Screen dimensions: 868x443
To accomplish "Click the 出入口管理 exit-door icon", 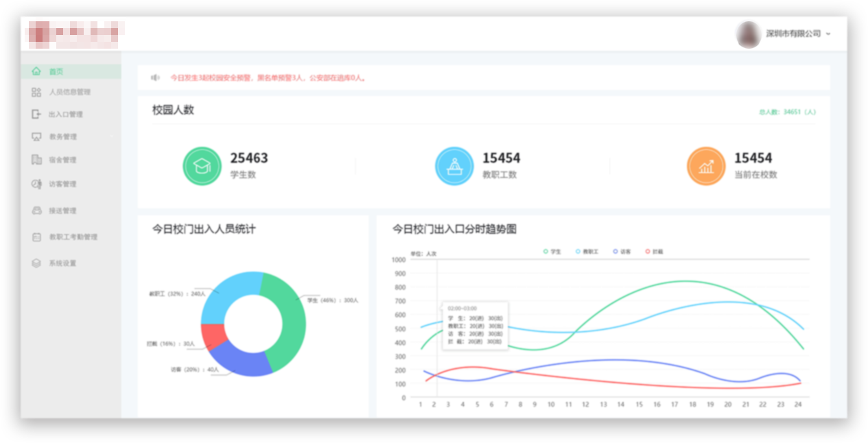I will [x=36, y=115].
